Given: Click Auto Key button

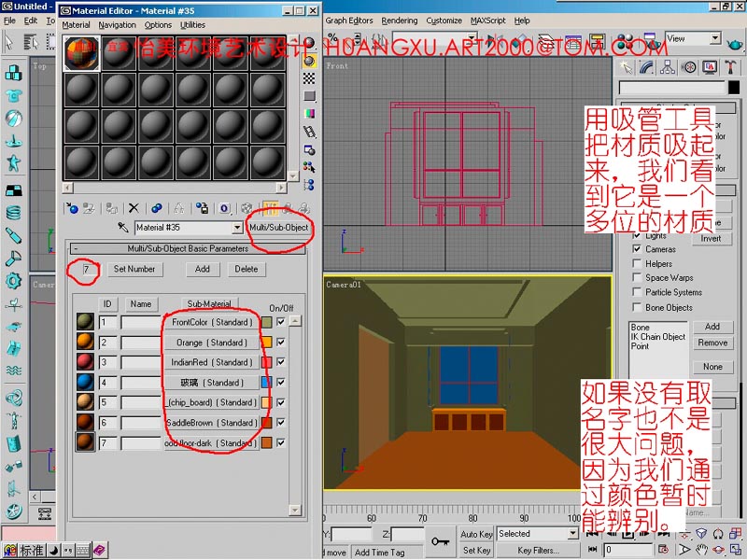Looking at the screenshot, I should (476, 534).
